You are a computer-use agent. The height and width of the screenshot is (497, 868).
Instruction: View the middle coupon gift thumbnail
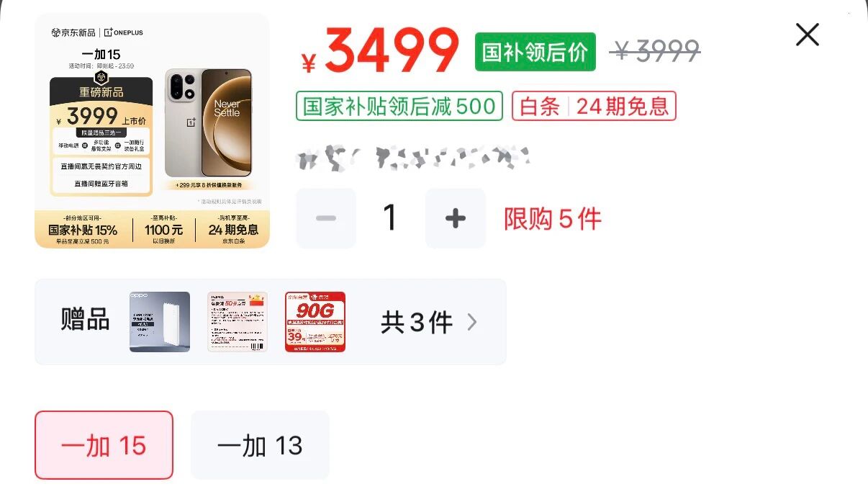(x=238, y=322)
